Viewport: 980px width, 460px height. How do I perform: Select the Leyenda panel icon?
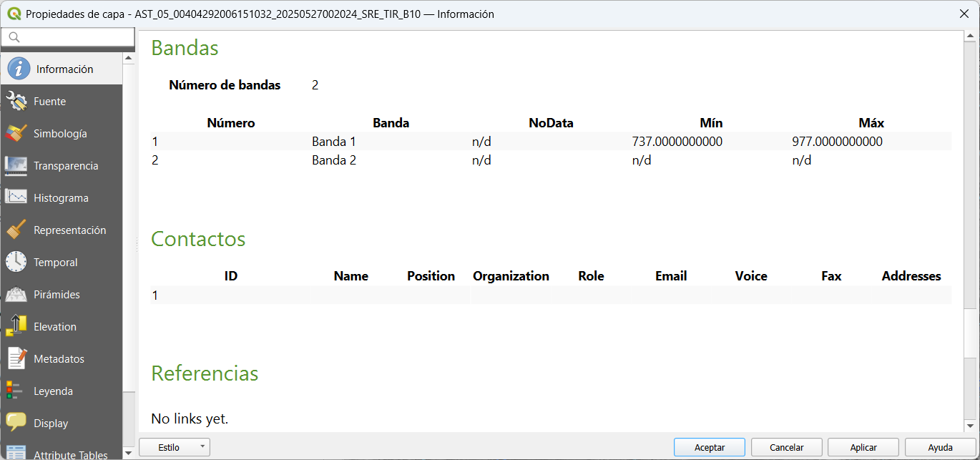(x=16, y=391)
